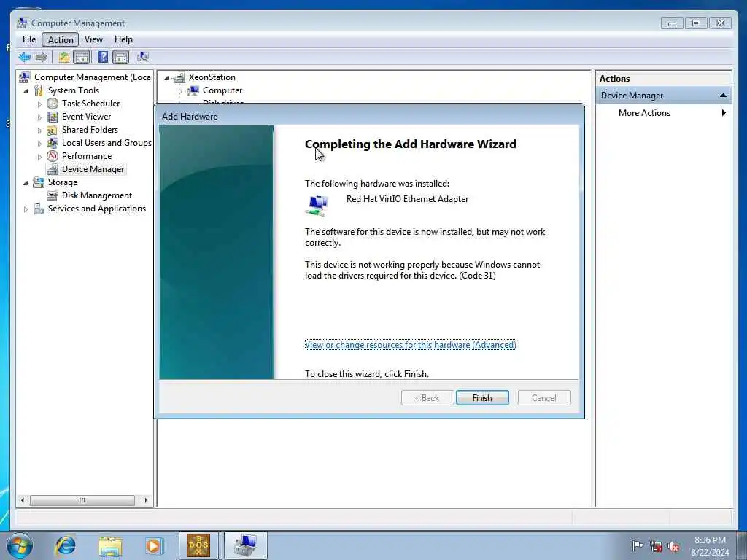Open the File menu
The width and height of the screenshot is (747, 560).
29,39
